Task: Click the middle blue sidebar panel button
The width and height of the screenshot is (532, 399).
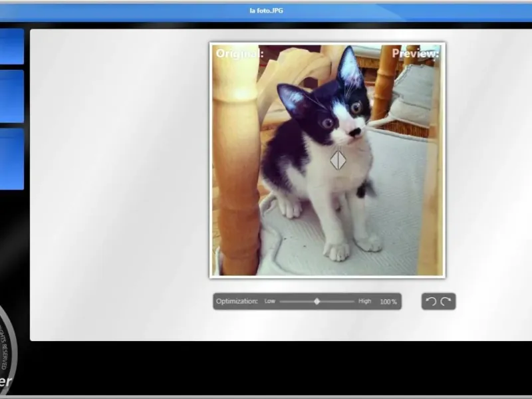Action: click(x=12, y=96)
